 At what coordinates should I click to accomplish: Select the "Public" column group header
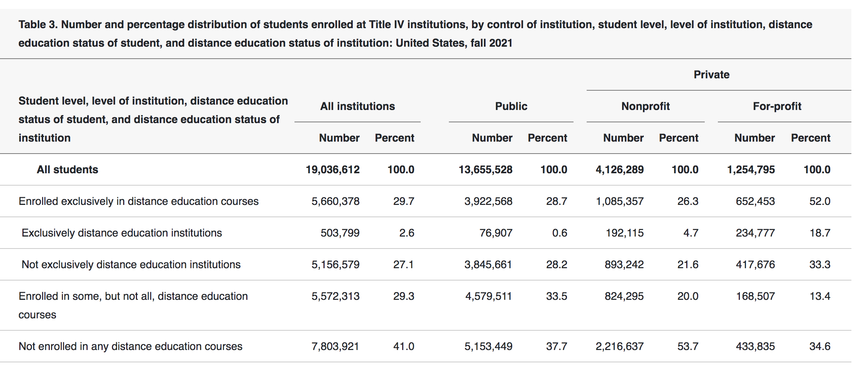point(511,106)
